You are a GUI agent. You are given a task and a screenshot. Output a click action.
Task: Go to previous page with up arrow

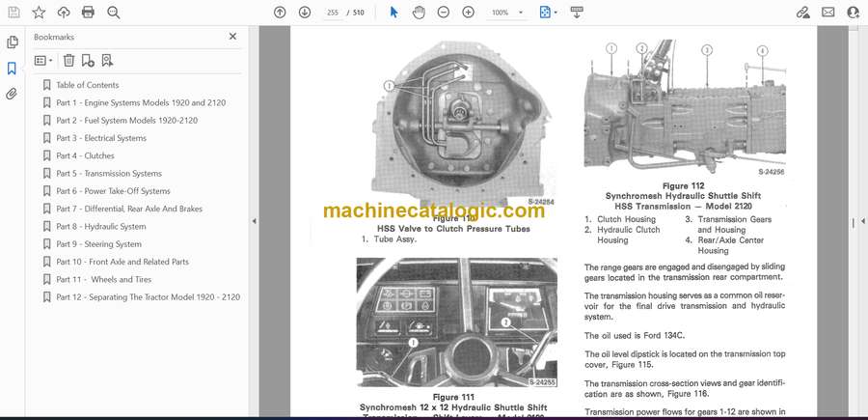point(280,13)
